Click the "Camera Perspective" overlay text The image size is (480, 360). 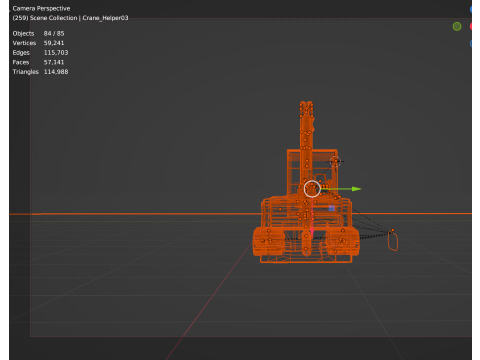click(41, 8)
